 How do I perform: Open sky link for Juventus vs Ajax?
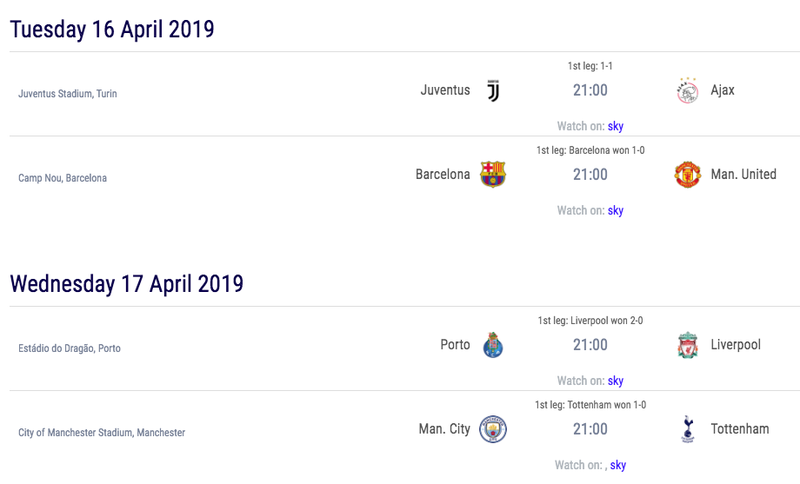[615, 126]
